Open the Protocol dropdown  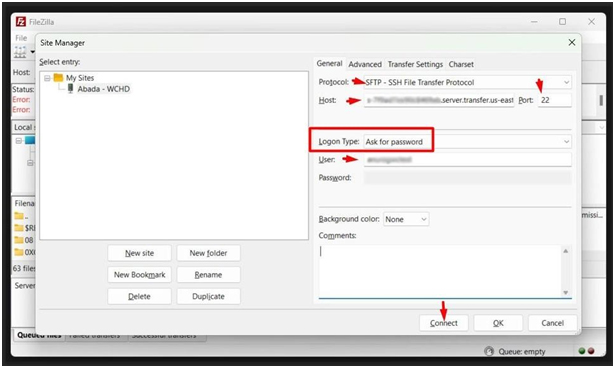(468, 82)
